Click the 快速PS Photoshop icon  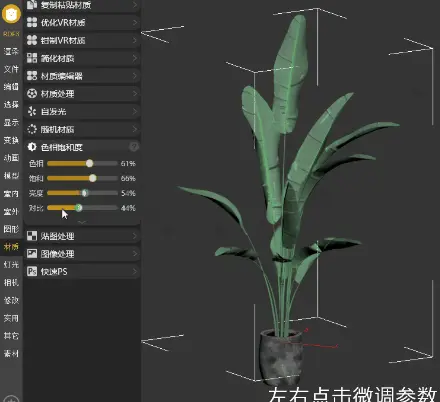coord(32,271)
